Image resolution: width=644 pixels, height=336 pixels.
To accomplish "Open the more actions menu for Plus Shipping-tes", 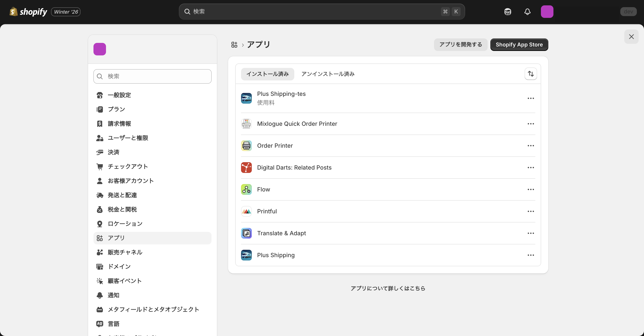I will pos(530,98).
